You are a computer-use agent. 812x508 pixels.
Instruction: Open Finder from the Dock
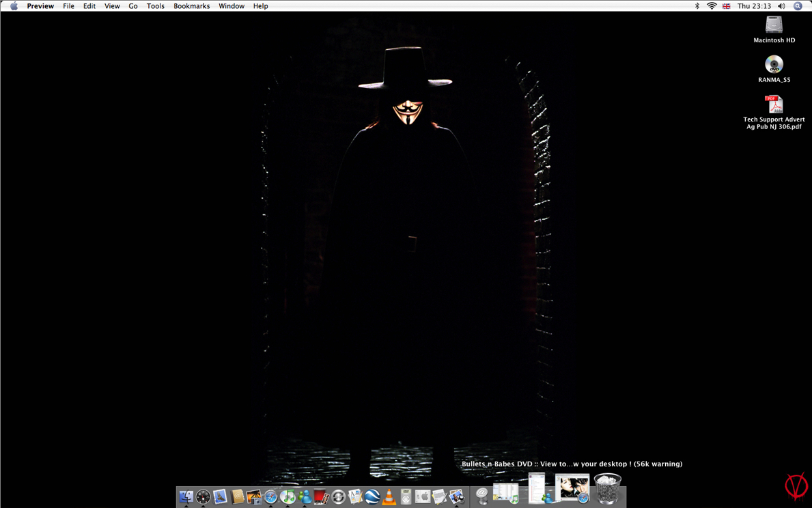point(186,496)
